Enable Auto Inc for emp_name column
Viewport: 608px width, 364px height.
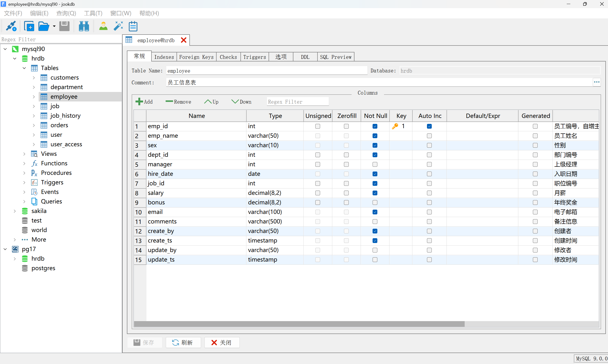point(429,136)
